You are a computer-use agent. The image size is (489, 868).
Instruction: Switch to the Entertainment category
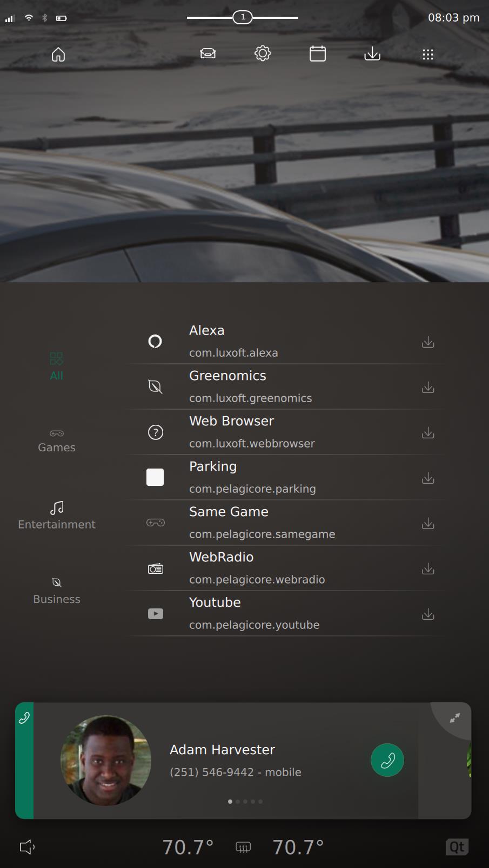(x=57, y=516)
